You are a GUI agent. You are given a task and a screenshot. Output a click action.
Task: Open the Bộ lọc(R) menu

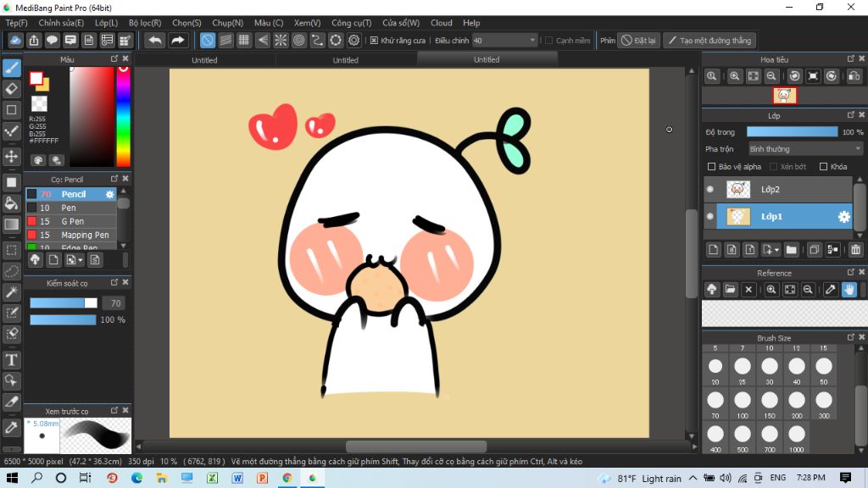[x=145, y=23]
